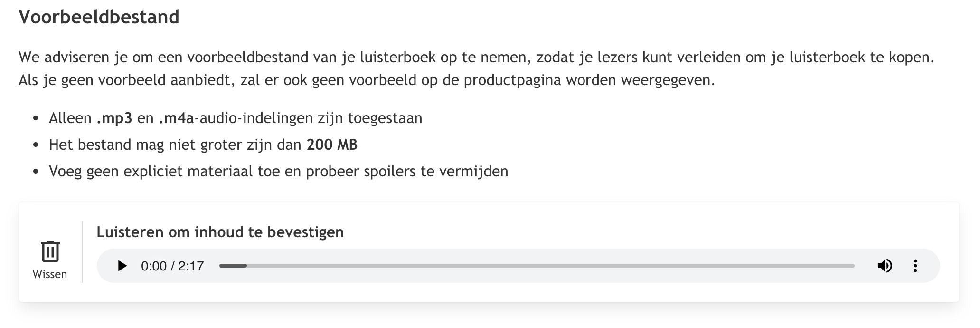Viewport: 980px width, 328px height.
Task: Click the middle of the audio progress bar
Action: click(x=537, y=266)
